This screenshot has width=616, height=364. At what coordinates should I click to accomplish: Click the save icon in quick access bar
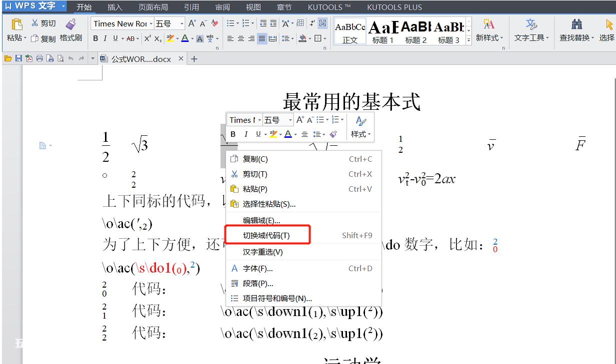pyautogui.click(x=18, y=59)
